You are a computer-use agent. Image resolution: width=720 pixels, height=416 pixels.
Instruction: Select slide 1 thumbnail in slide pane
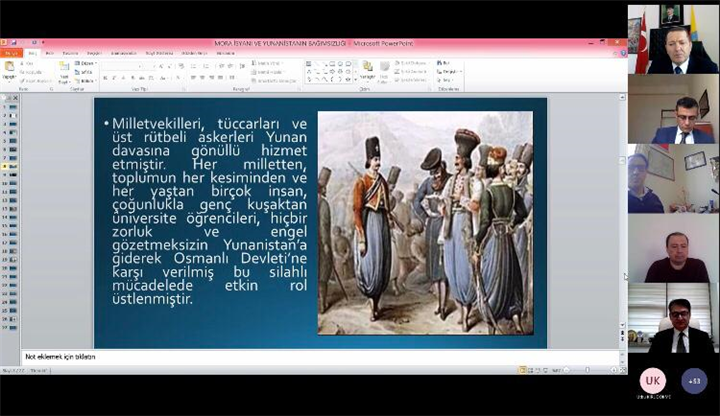click(x=13, y=107)
